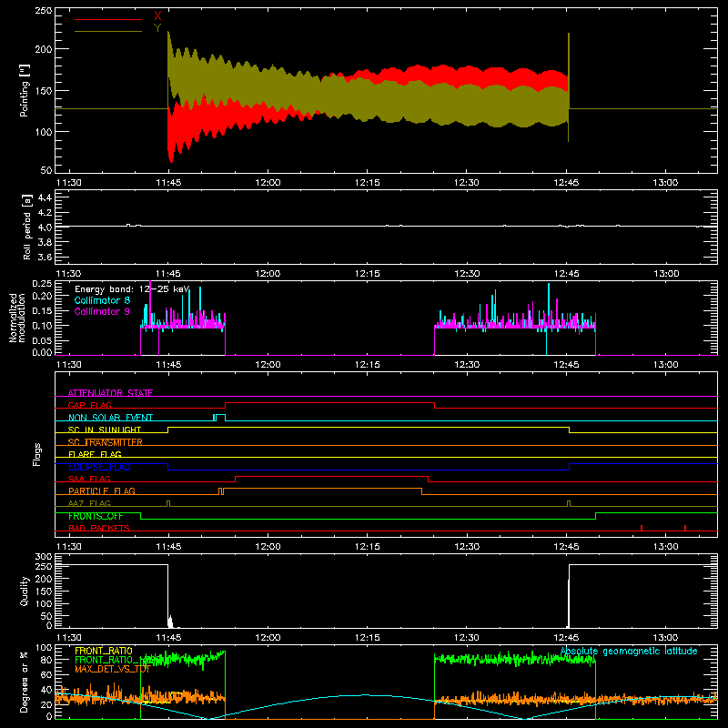
Task: Click the SC_TRANSMITTER flag label
Action: point(106,442)
